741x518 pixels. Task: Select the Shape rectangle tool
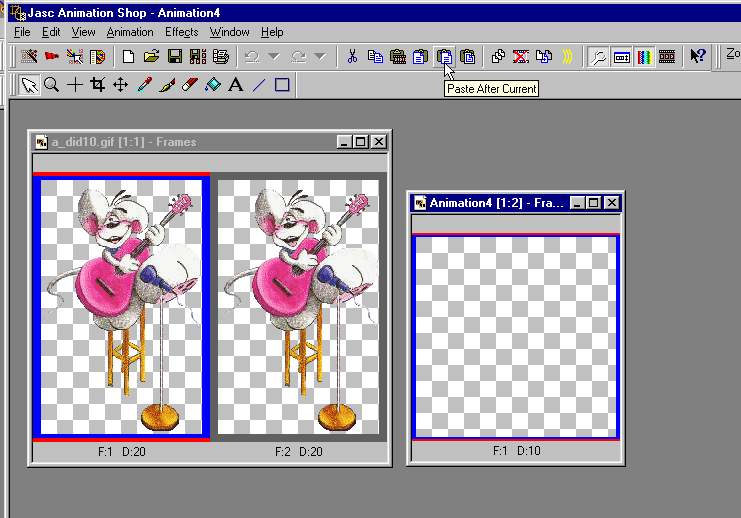[282, 85]
